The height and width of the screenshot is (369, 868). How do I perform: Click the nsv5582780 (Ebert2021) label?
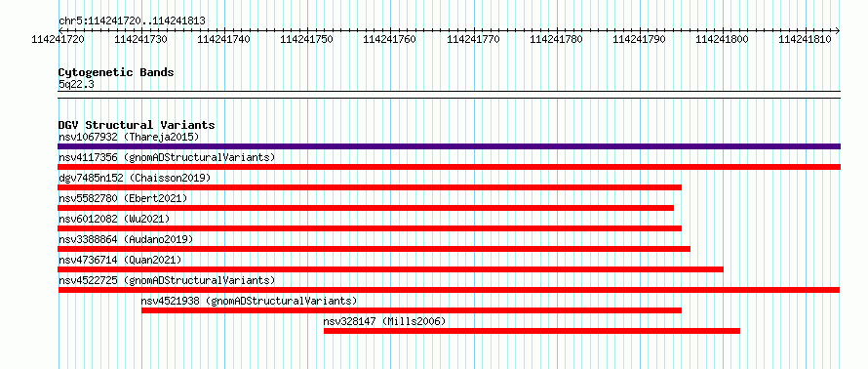tap(123, 198)
